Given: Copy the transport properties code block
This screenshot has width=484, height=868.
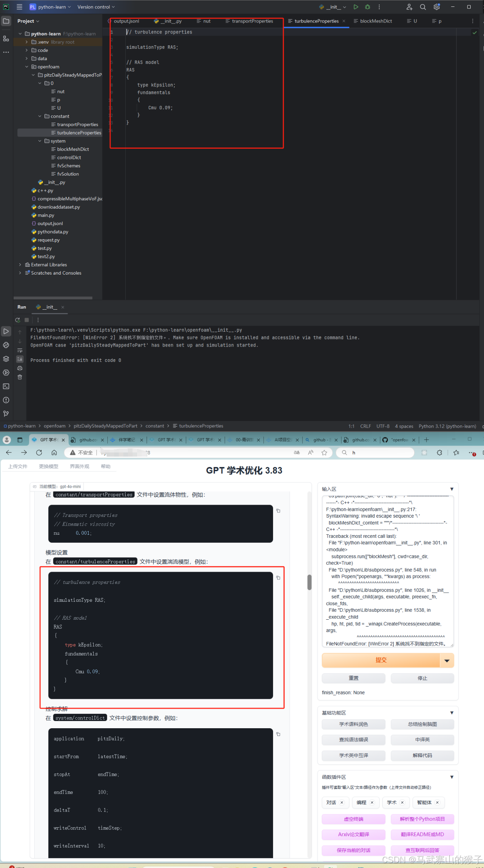Looking at the screenshot, I should coord(278,511).
